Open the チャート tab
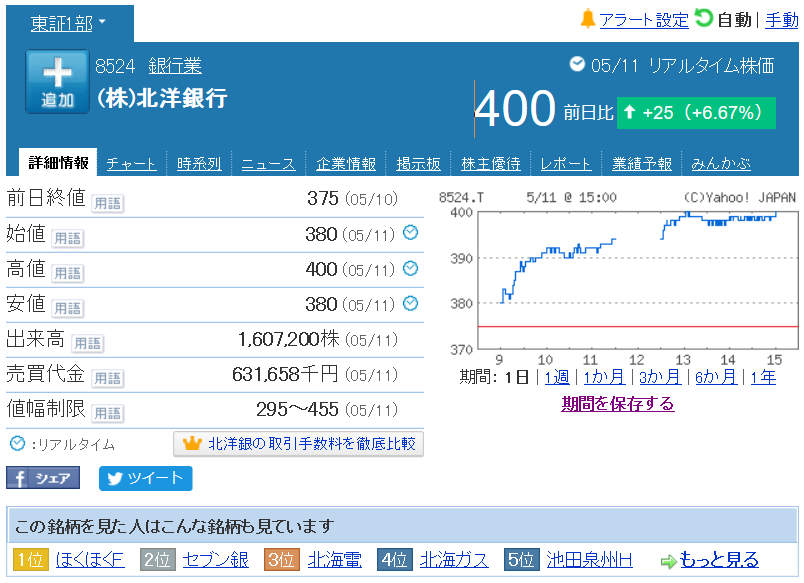 point(131,164)
